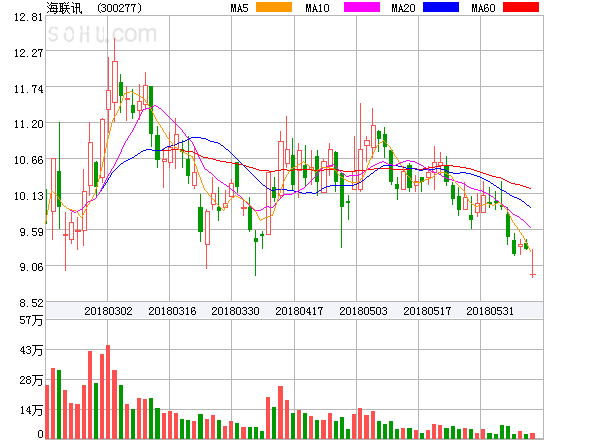Click the MA5 legend label
600x440 pixels.
[240, 8]
